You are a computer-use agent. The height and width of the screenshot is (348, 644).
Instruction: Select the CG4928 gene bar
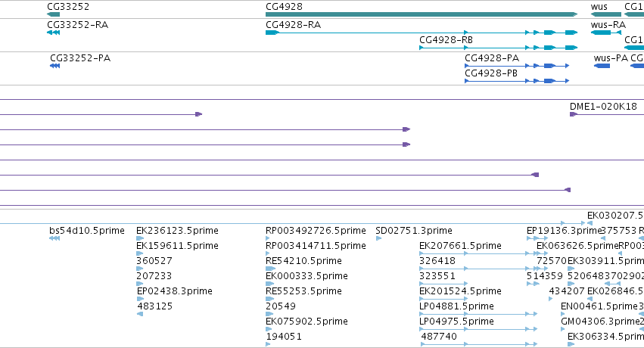[422, 14]
